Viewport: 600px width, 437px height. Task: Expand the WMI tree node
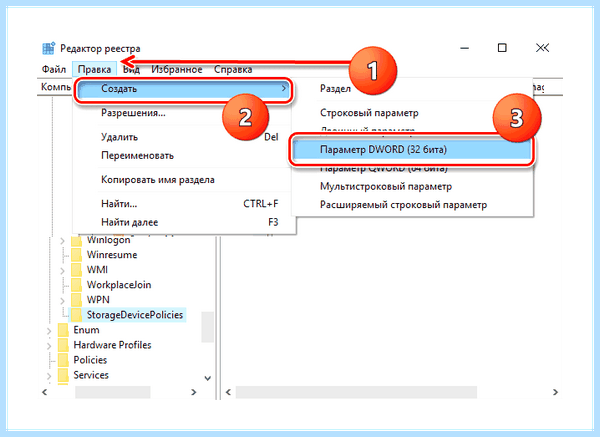tap(62, 270)
